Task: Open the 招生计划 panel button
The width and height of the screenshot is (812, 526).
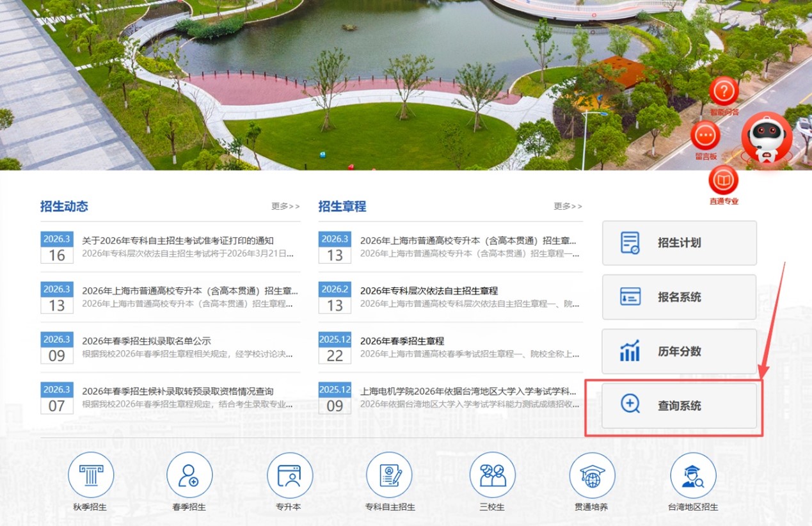Action: click(679, 243)
